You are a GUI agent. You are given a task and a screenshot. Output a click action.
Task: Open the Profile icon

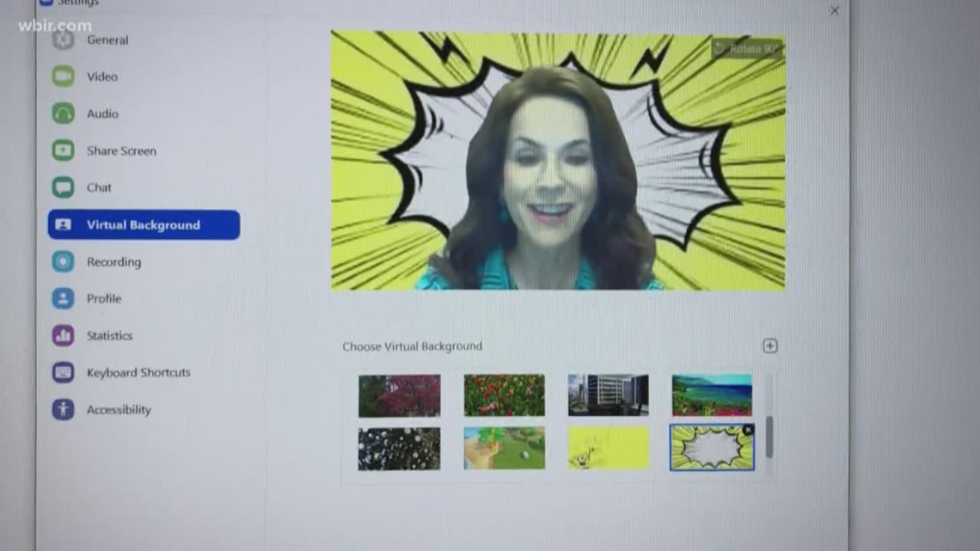coord(63,298)
